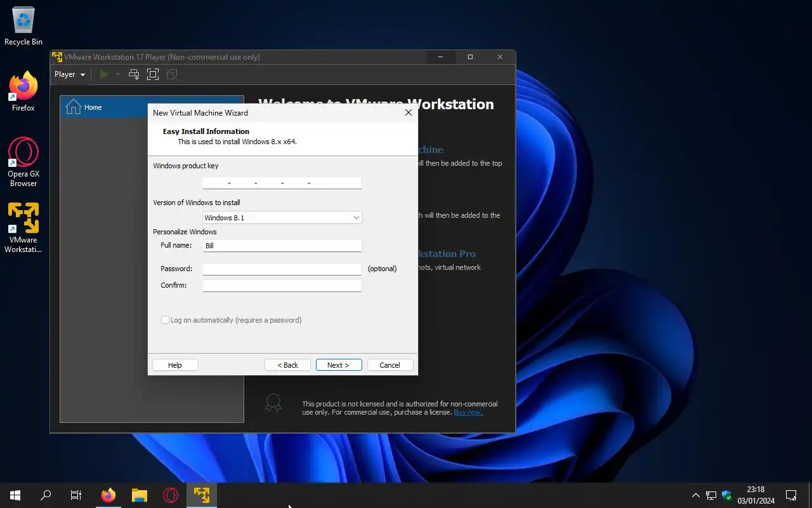Minimize the VMware Workstation Player window
812x508 pixels.
(x=441, y=57)
